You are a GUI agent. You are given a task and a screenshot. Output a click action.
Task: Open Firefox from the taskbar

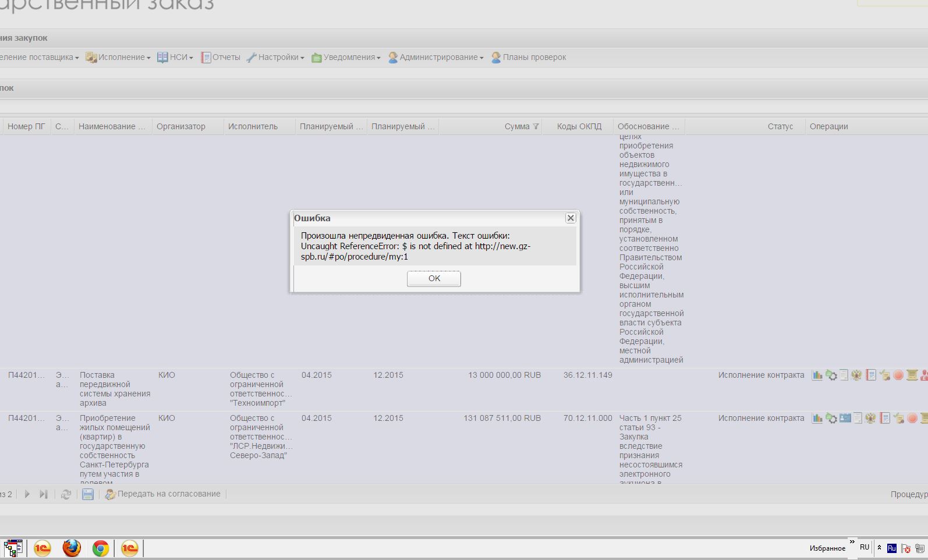click(x=72, y=548)
